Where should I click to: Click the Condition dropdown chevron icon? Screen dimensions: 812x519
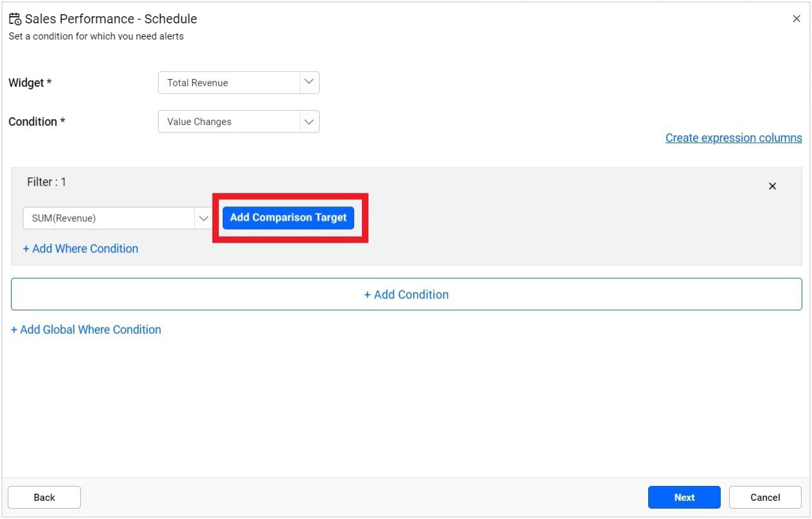[x=309, y=122]
